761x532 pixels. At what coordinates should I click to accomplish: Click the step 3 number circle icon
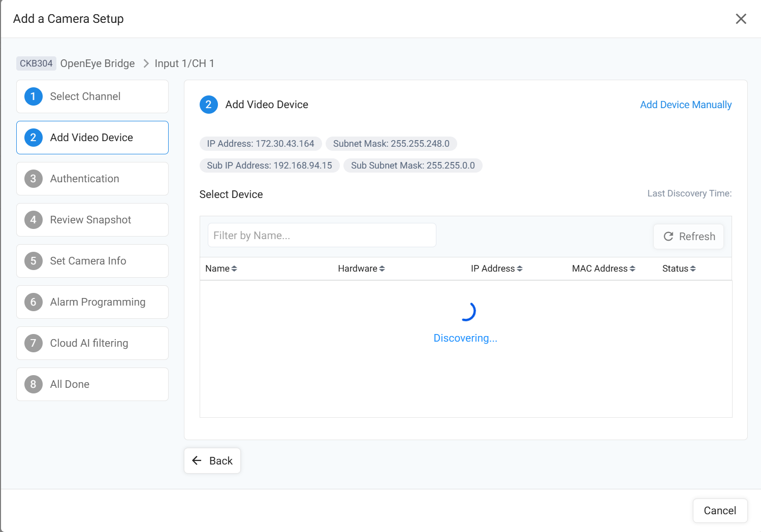[34, 179]
